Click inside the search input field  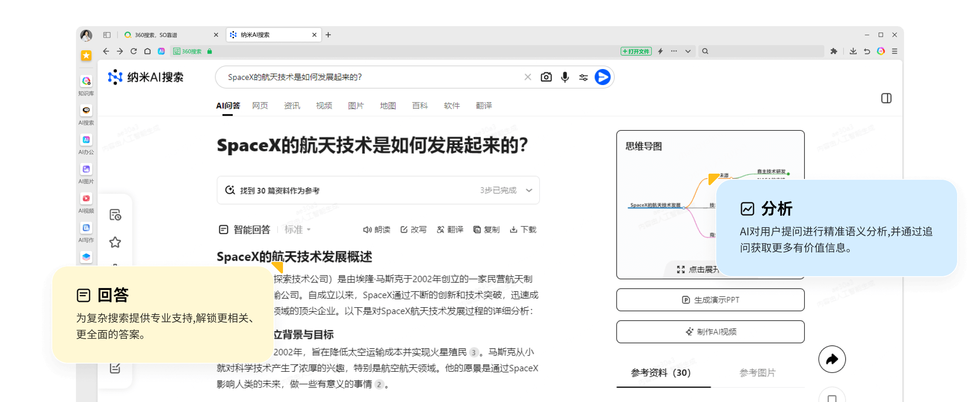[x=367, y=77]
